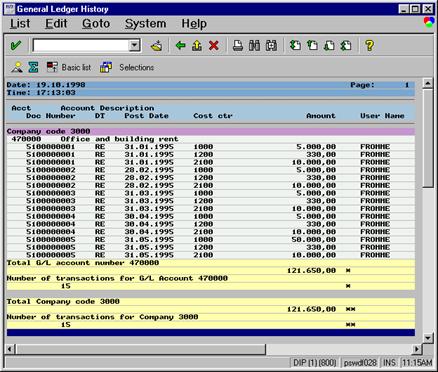Click the Acct column header

pyautogui.click(x=21, y=108)
